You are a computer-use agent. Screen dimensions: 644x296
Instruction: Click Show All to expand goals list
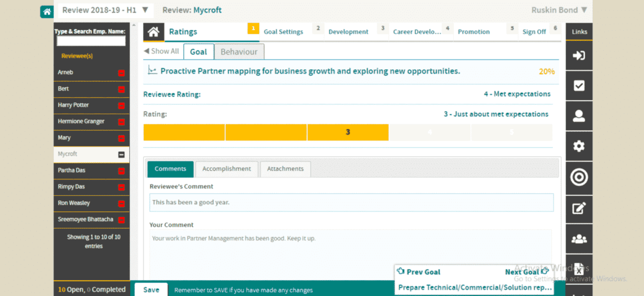161,51
